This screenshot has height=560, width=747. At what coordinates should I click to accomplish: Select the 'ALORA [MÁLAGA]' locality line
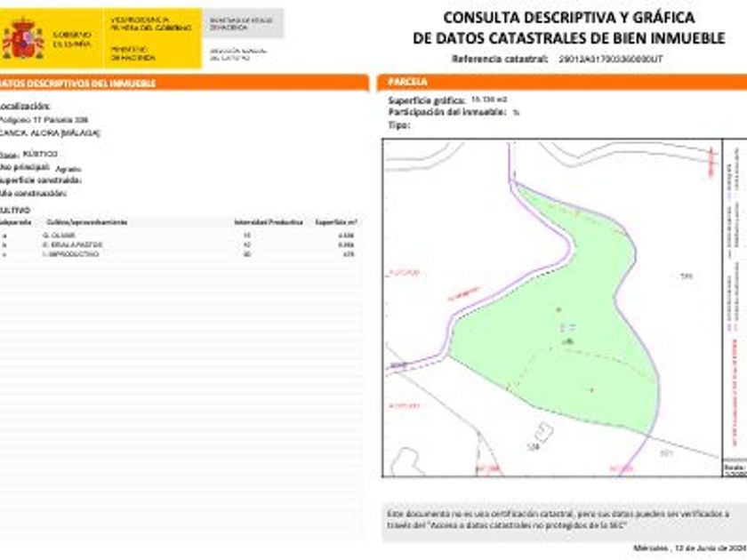50,133
